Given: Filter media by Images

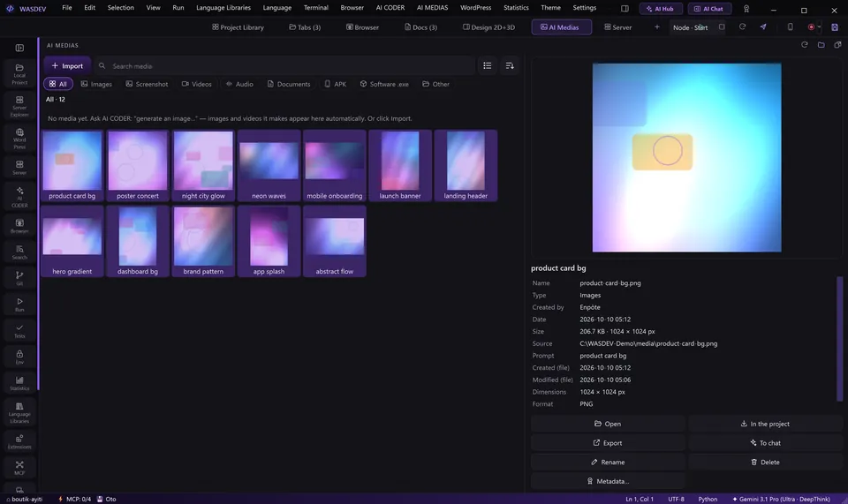Looking at the screenshot, I should (x=96, y=84).
